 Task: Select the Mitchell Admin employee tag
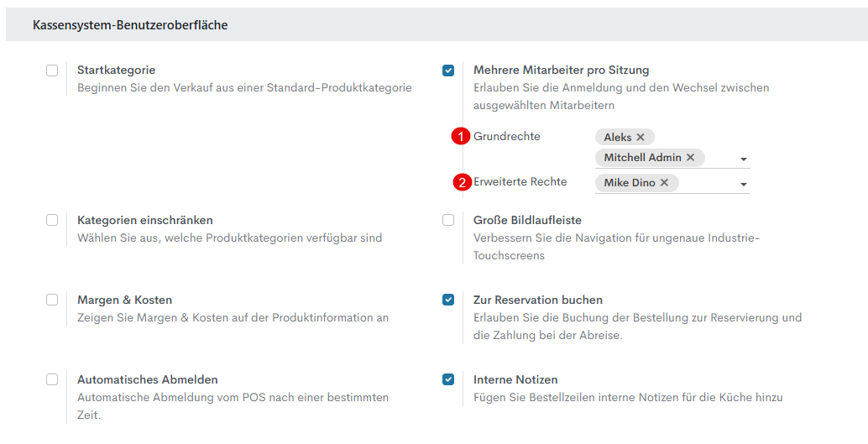[642, 158]
